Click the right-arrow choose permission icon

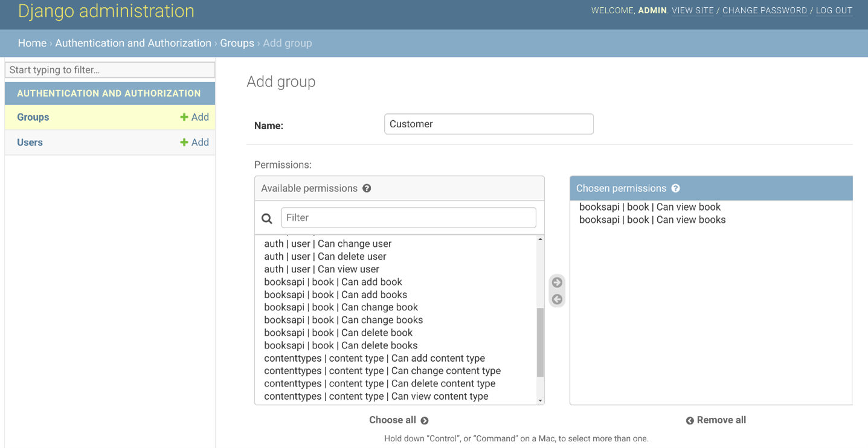(x=557, y=283)
